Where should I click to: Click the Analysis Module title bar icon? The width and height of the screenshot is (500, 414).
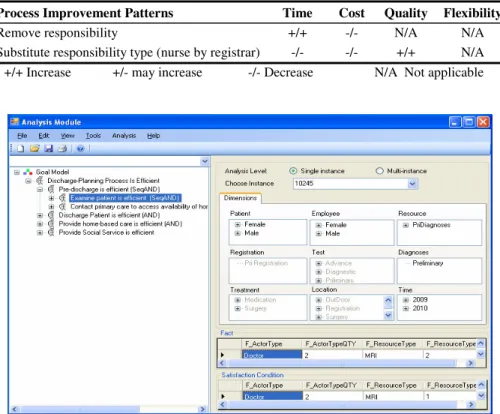point(15,122)
